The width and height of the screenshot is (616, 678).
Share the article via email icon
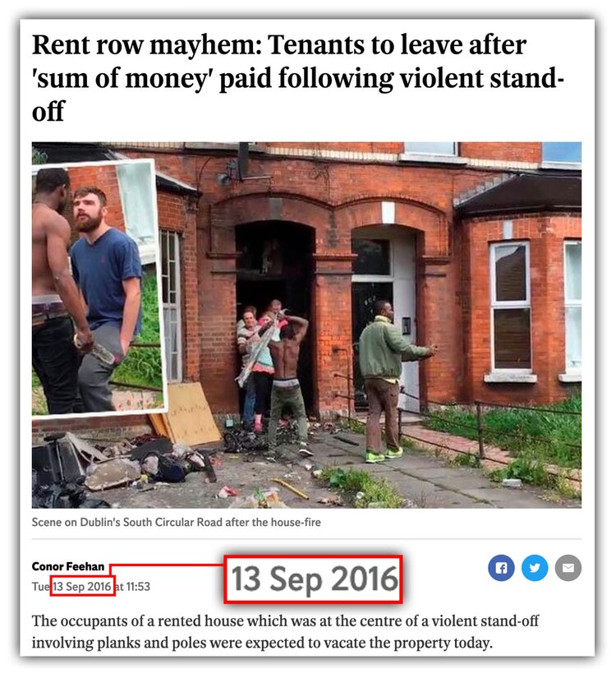click(568, 568)
